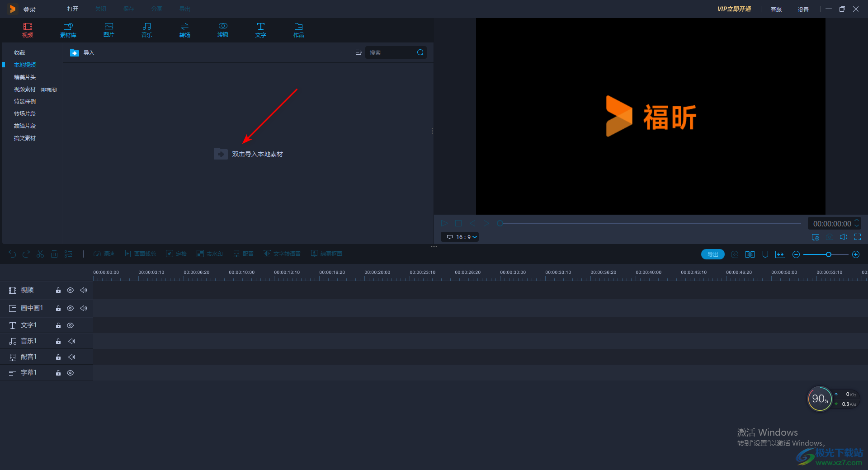Open the 滤镜 filters tab
868x470 pixels.
[x=223, y=30]
